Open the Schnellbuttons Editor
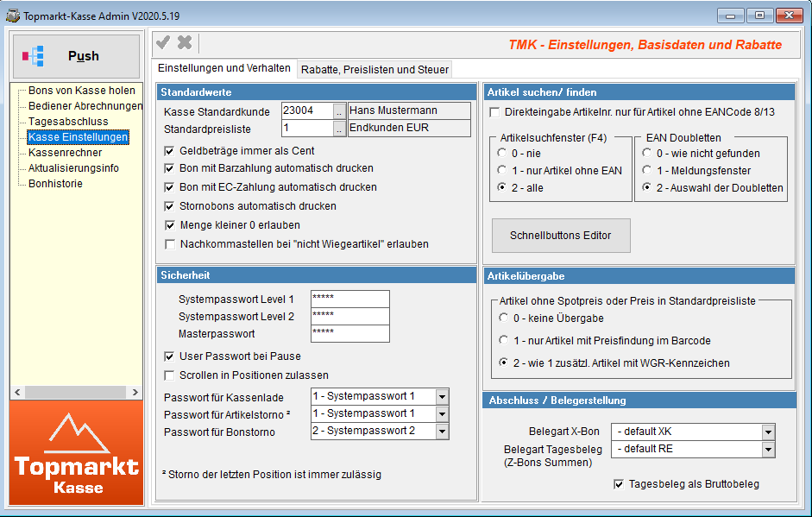 (561, 236)
